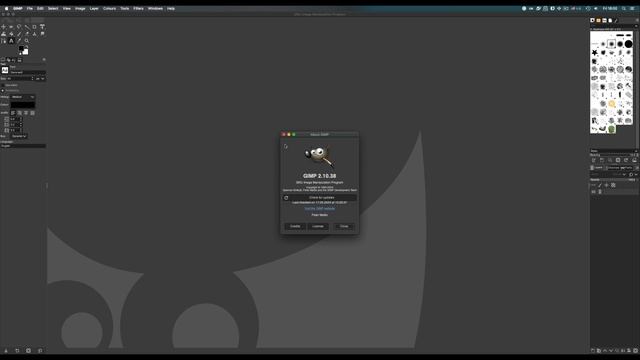Click the Credits button
The height and width of the screenshot is (360, 640).
point(295,226)
